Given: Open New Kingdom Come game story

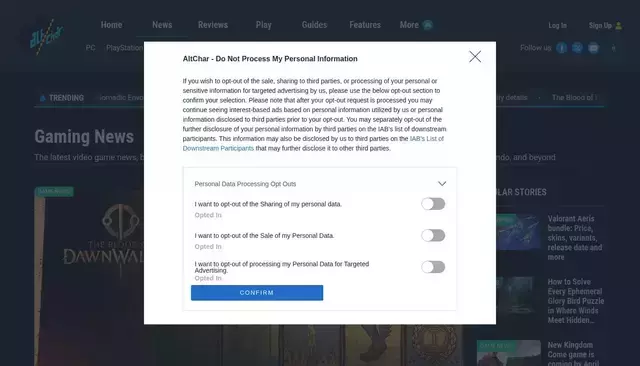Looking at the screenshot, I should point(573,354).
